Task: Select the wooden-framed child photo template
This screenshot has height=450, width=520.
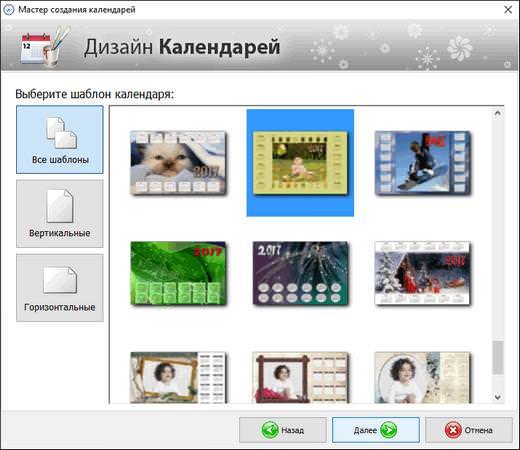Action: point(300,378)
